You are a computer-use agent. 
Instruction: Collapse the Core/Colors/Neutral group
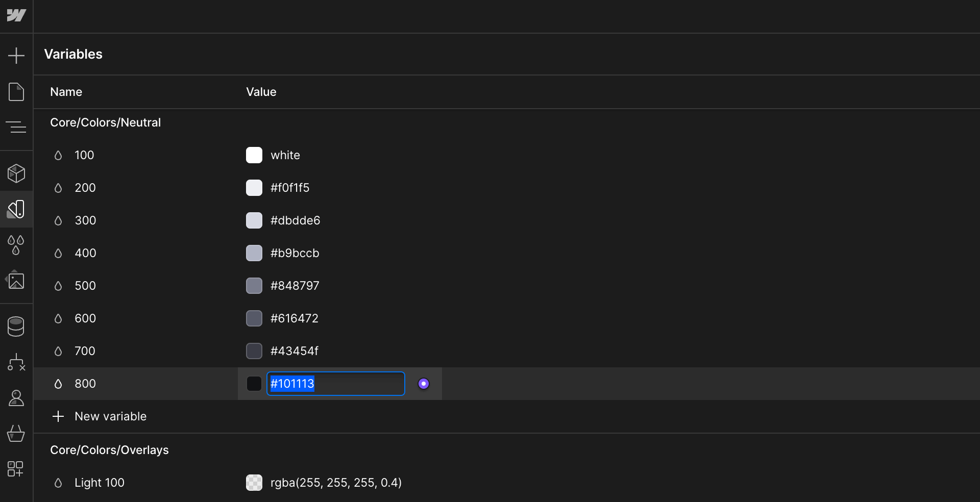(105, 122)
